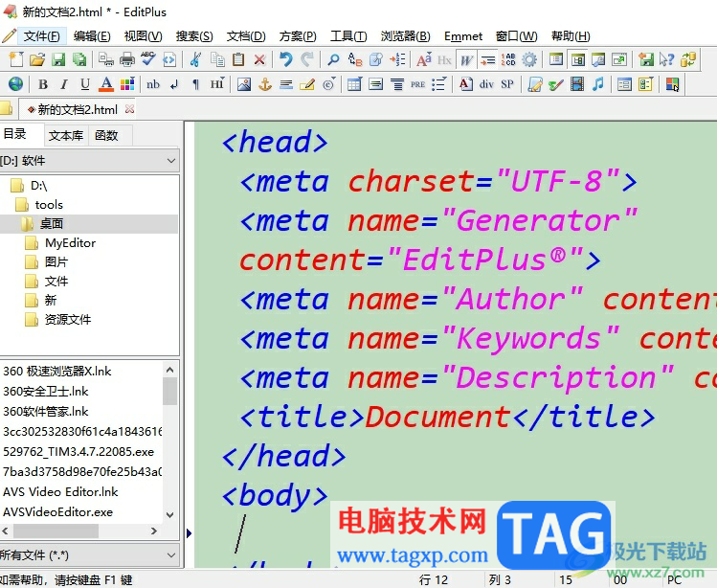Image resolution: width=717 pixels, height=588 pixels.
Task: Click file list scroll down arrow
Action: tap(170, 515)
